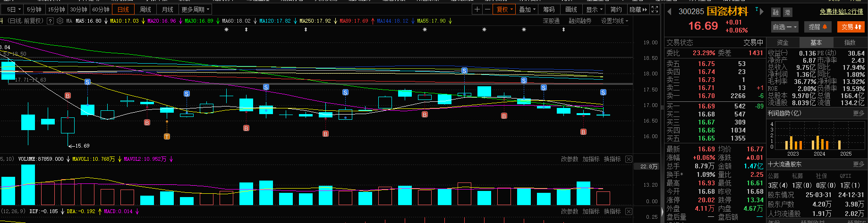Close the MACD indicator panel
The image size is (868, 223).
click(x=629, y=211)
